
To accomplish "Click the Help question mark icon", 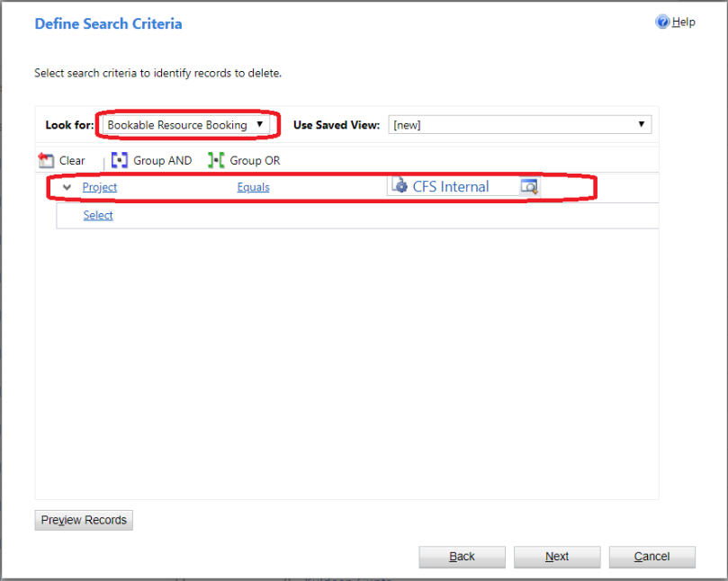I will click(662, 22).
